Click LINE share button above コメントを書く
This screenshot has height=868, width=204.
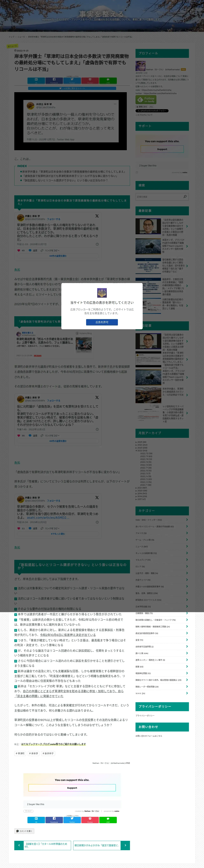[108, 820]
